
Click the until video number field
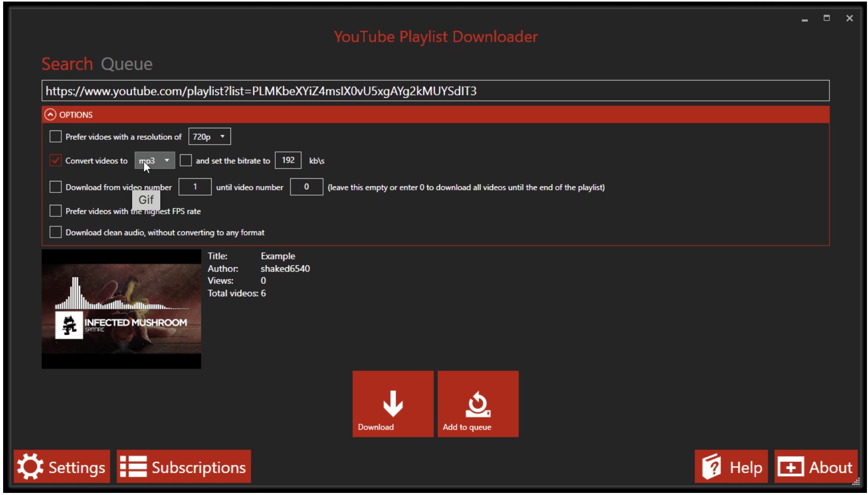point(307,187)
